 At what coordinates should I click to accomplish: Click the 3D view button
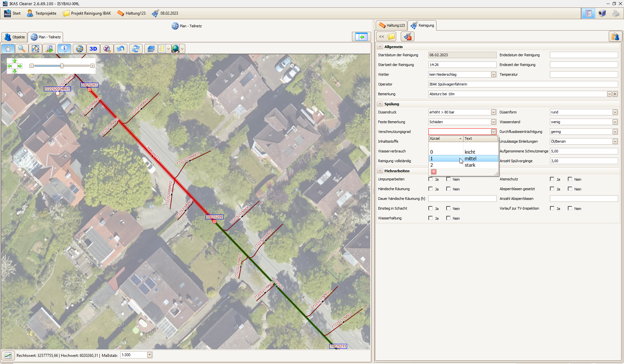click(93, 49)
